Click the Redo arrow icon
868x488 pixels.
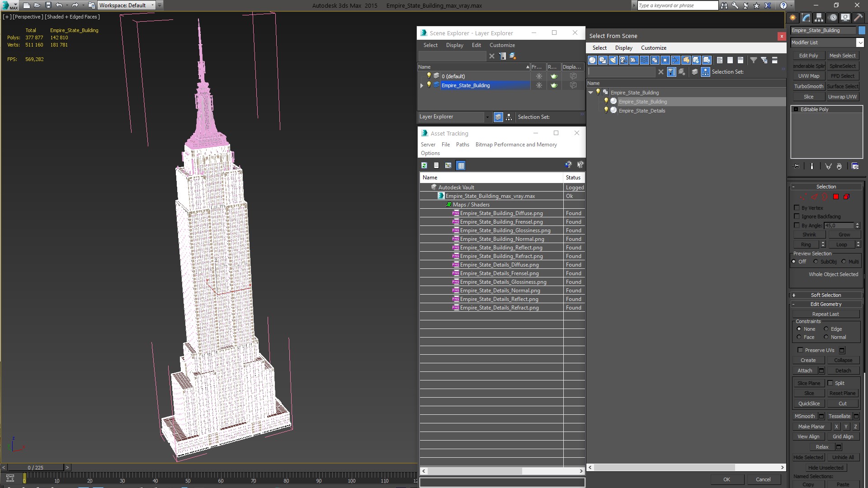[75, 5]
